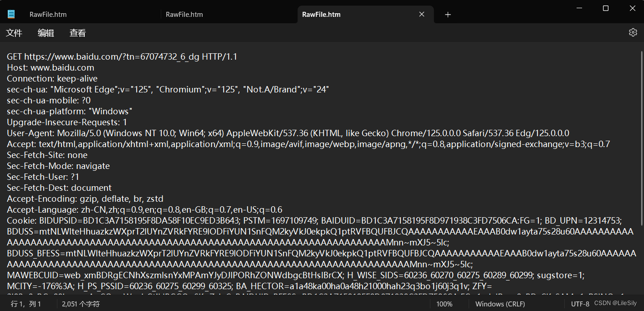The width and height of the screenshot is (644, 311).
Task: Switch to the middle RawFile.htm tab
Action: pyautogui.click(x=184, y=15)
